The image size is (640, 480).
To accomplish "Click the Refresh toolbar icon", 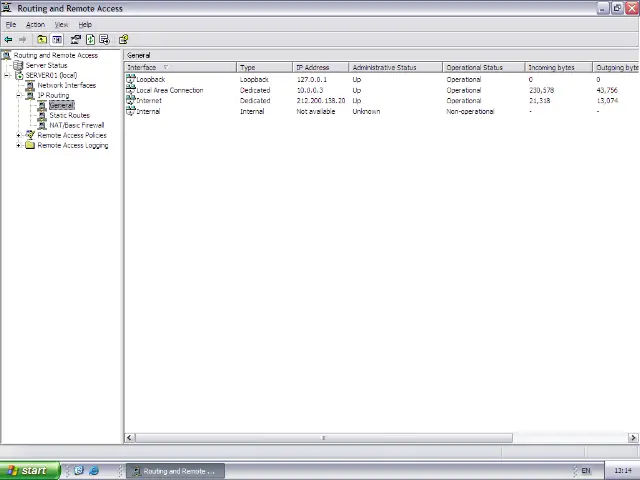I will click(90, 40).
